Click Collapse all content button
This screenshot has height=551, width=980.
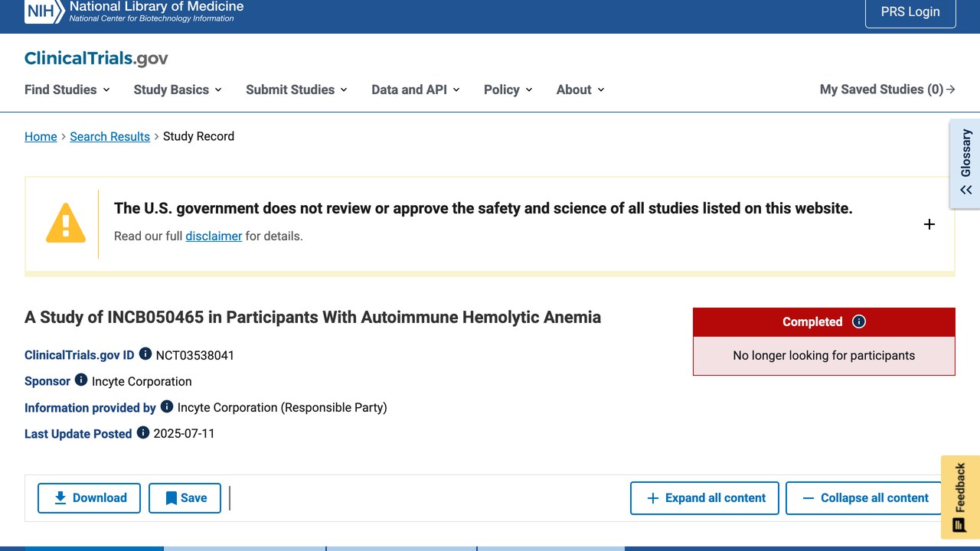pos(864,498)
